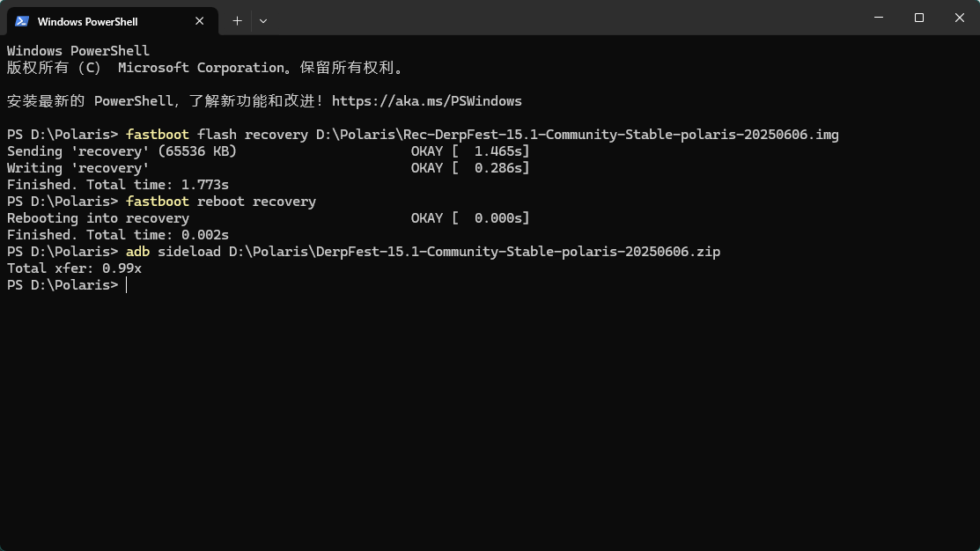980x551 pixels.
Task: Select the Windows PowerShell tab title
Action: tap(87, 22)
